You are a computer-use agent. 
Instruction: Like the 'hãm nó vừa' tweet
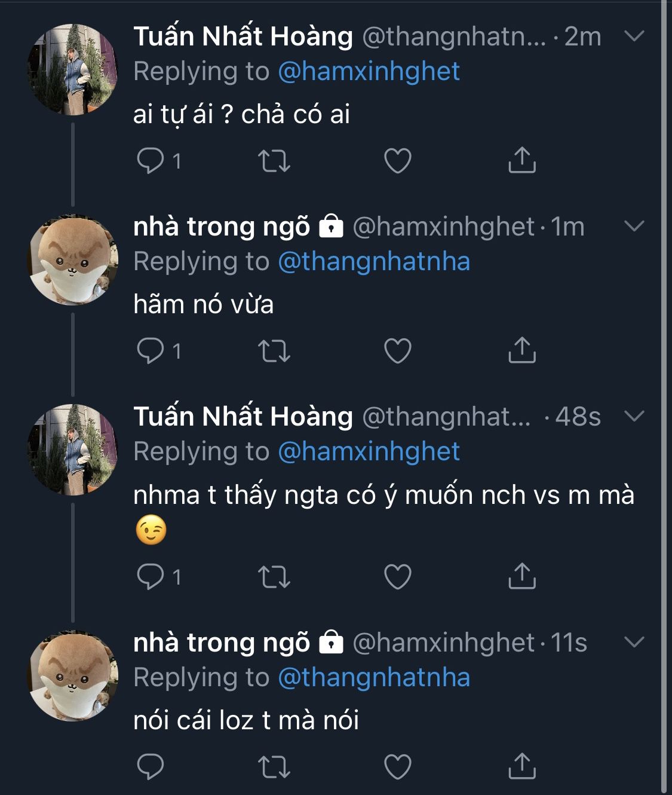[x=397, y=351]
